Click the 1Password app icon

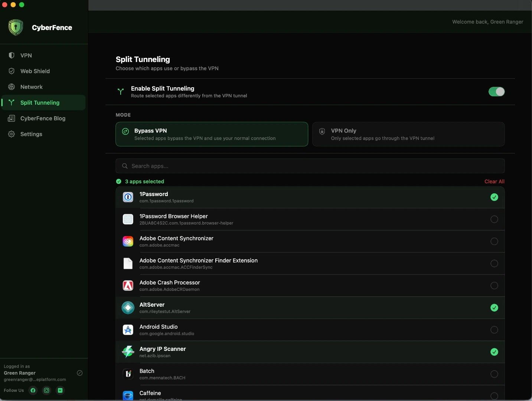point(128,197)
